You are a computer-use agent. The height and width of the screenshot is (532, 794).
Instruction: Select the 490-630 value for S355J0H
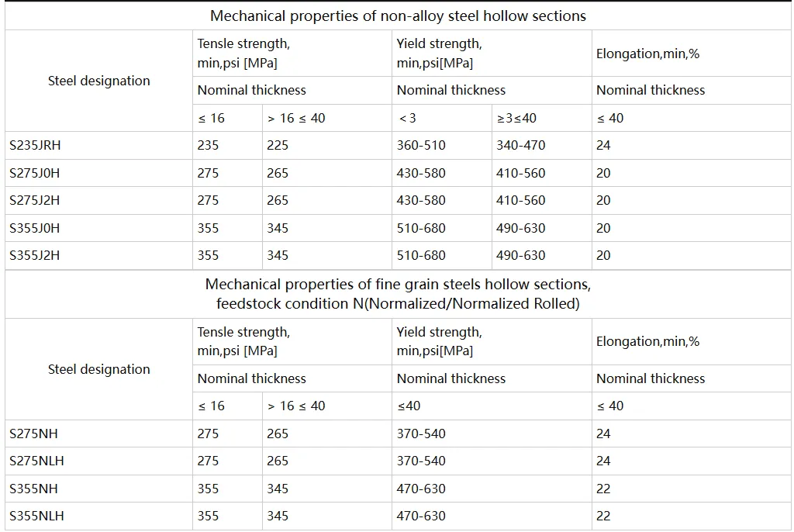point(520,228)
